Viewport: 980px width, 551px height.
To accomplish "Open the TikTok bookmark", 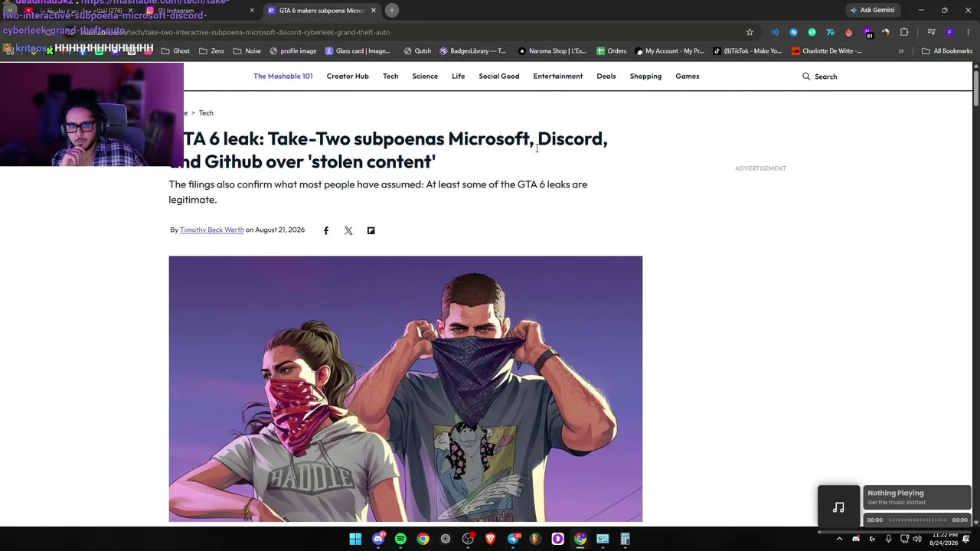I will point(747,51).
